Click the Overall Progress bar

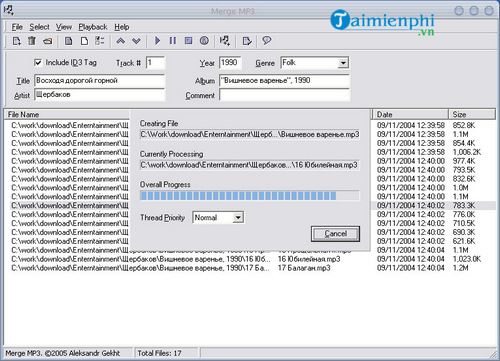250,196
